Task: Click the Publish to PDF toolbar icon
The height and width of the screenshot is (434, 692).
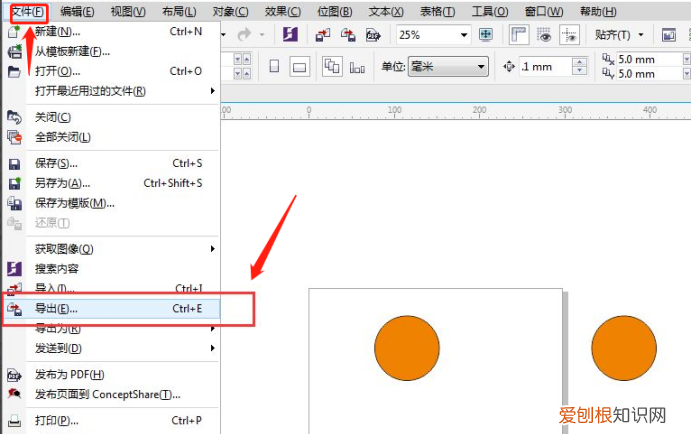Action: tap(372, 34)
